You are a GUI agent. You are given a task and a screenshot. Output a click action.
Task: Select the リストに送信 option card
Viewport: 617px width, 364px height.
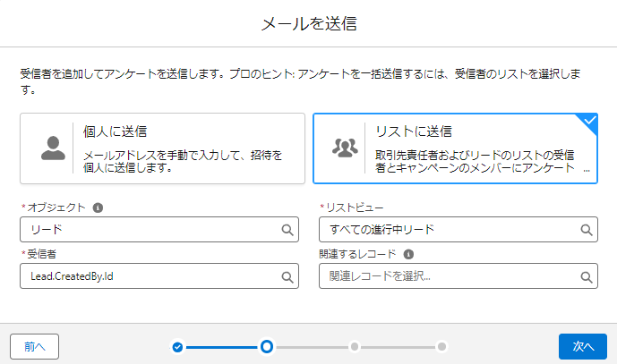coord(455,148)
